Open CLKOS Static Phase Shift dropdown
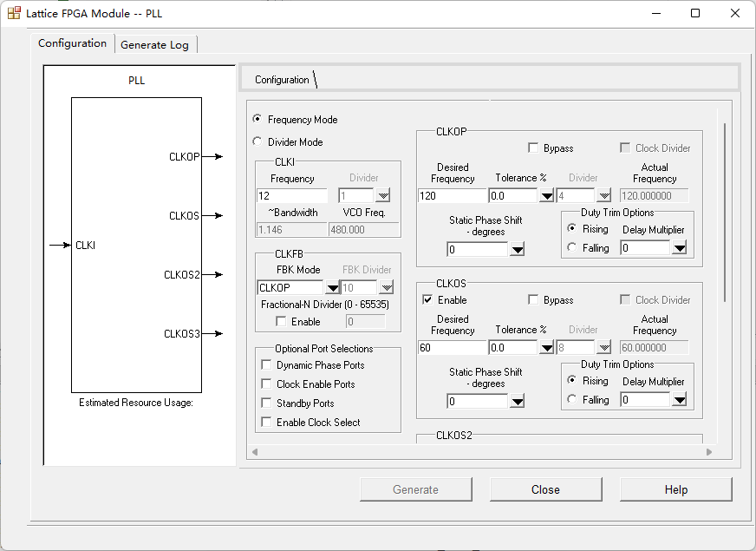Viewport: 756px width, 551px height. coord(517,401)
